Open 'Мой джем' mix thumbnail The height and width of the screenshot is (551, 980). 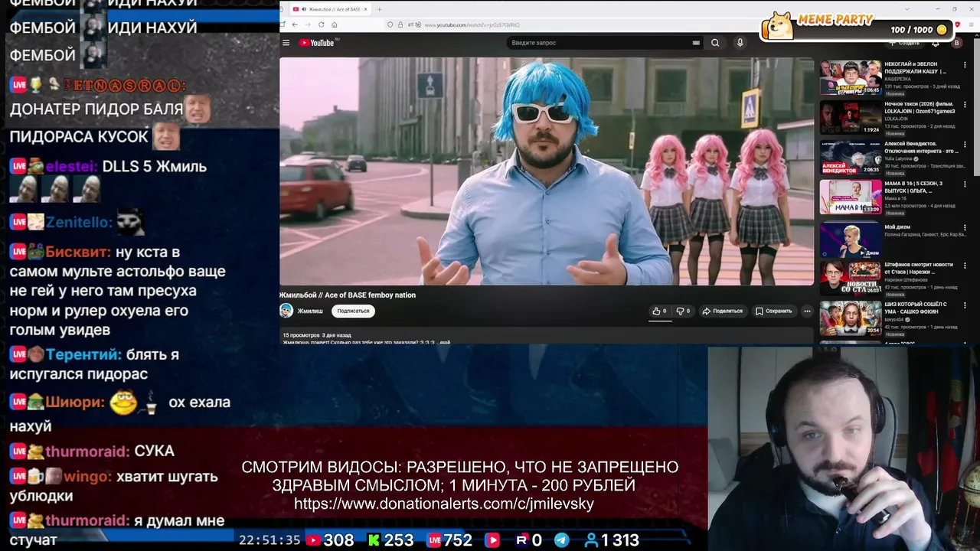coord(851,240)
